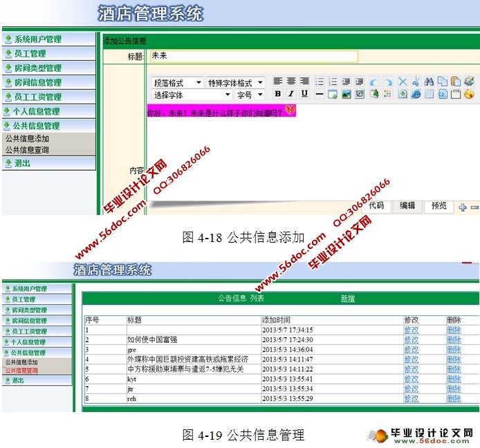This screenshot has height=448, width=480.
Task: Toggle underline formatting
Action: [304, 93]
